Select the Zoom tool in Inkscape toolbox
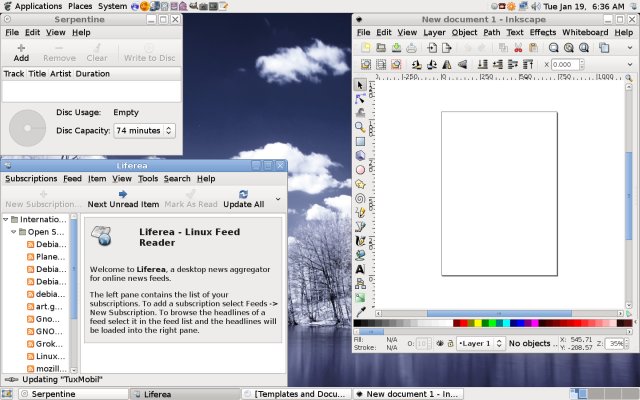Viewport: 640px width, 400px height. (x=360, y=127)
